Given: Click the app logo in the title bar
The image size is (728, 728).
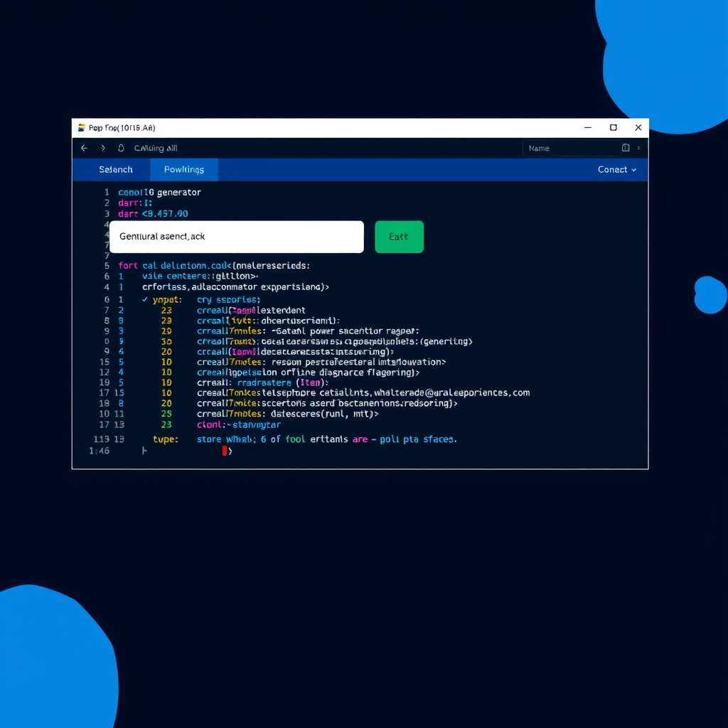Looking at the screenshot, I should tap(82, 127).
